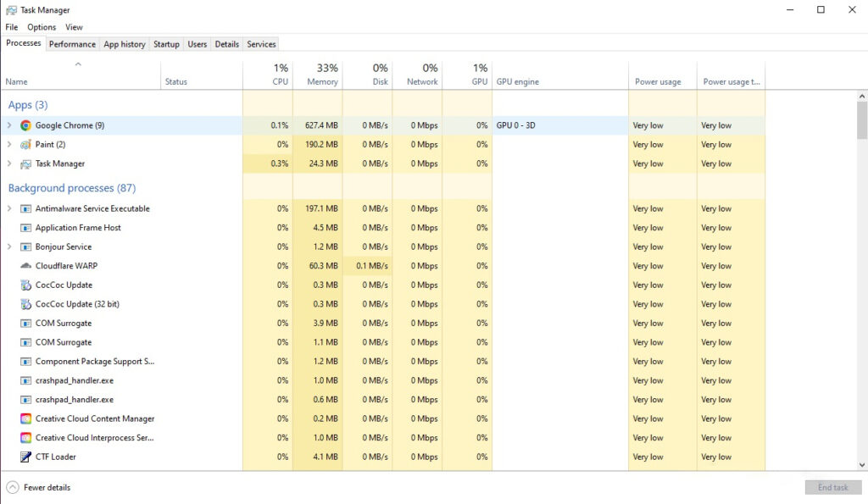Select the Bonjour Service icon
The image size is (868, 504).
click(x=28, y=246)
